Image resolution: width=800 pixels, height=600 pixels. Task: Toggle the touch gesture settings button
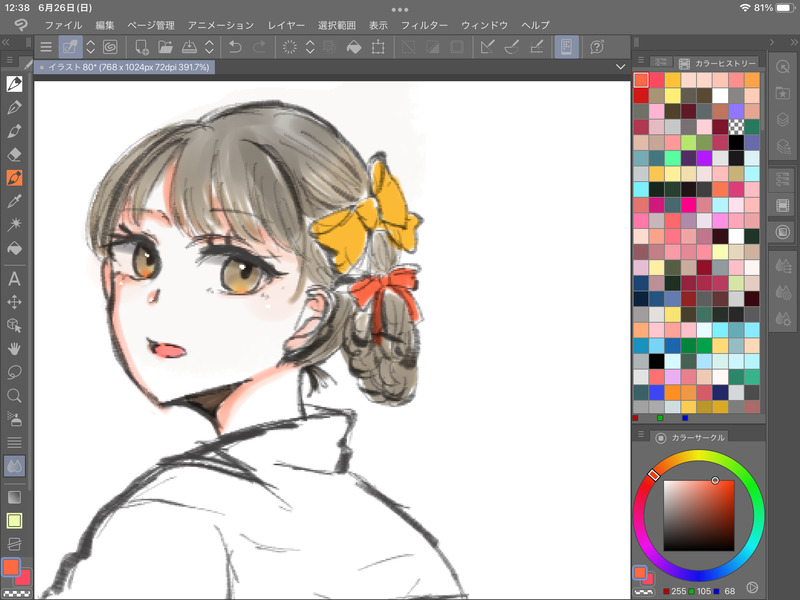click(x=566, y=47)
